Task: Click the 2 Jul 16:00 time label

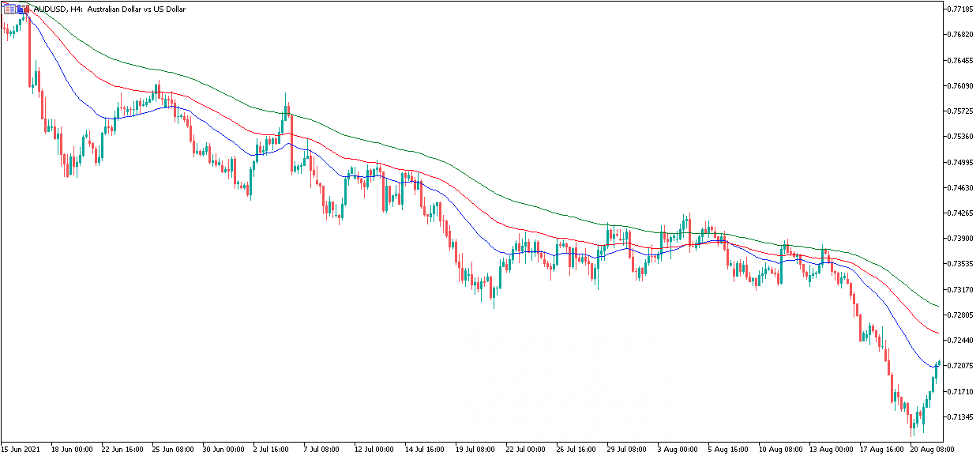Action: pos(272,449)
